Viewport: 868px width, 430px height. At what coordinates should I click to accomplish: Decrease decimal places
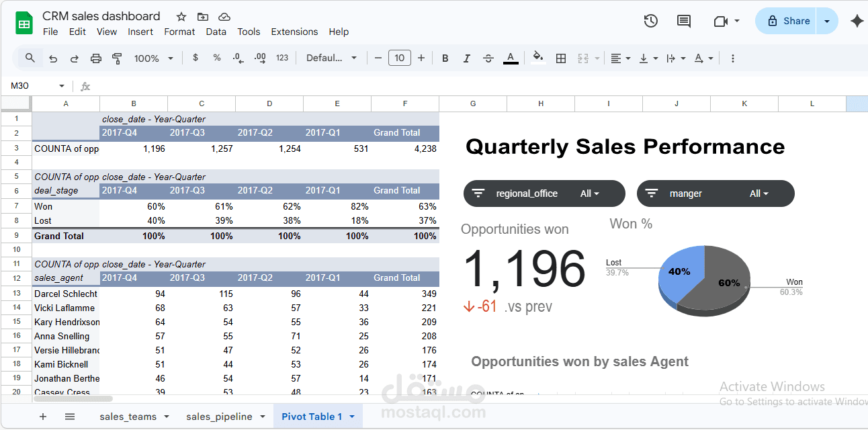point(238,58)
